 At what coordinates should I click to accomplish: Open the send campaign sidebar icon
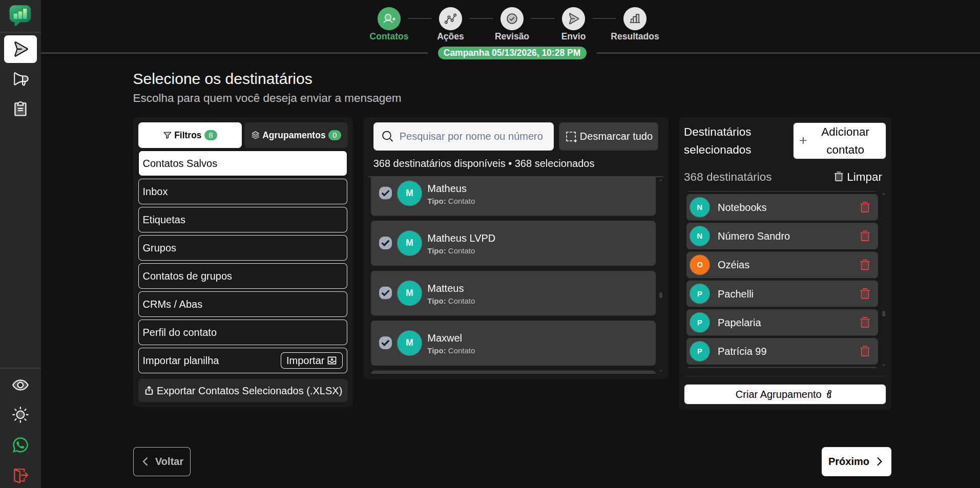click(x=20, y=49)
